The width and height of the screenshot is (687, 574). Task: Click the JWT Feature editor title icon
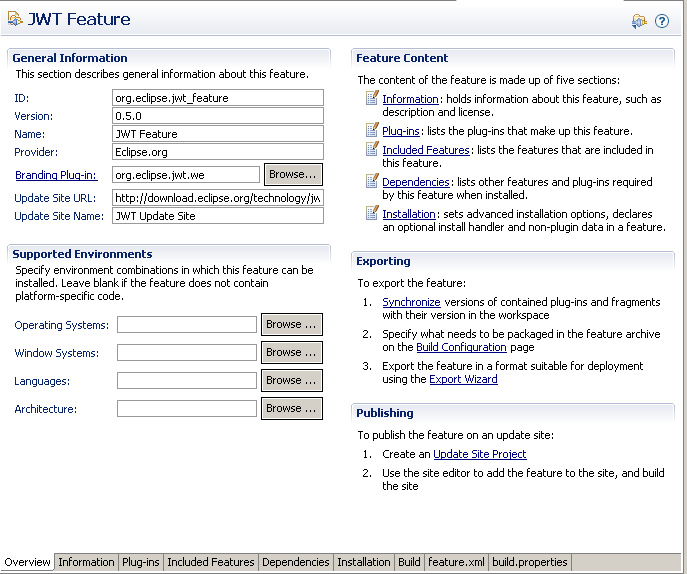[15, 19]
